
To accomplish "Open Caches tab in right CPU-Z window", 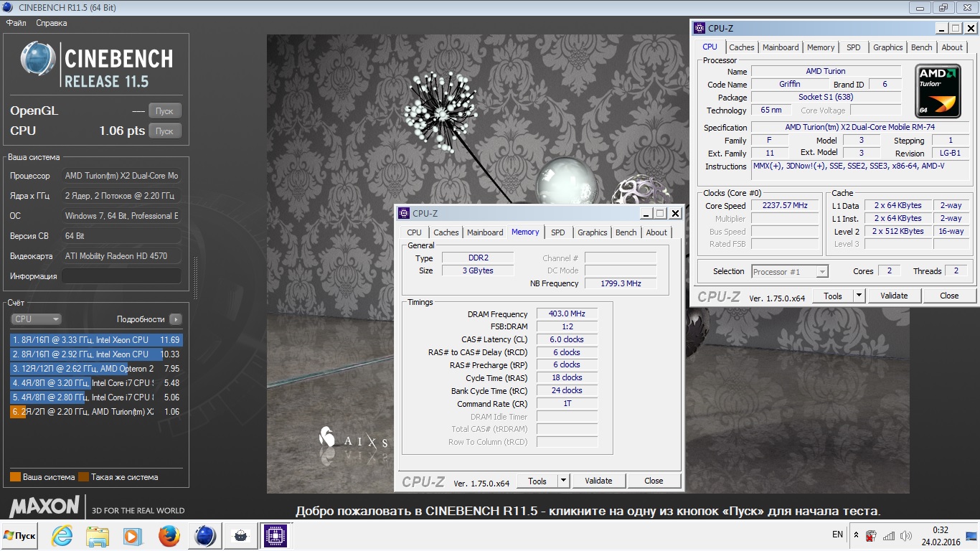I will (742, 47).
